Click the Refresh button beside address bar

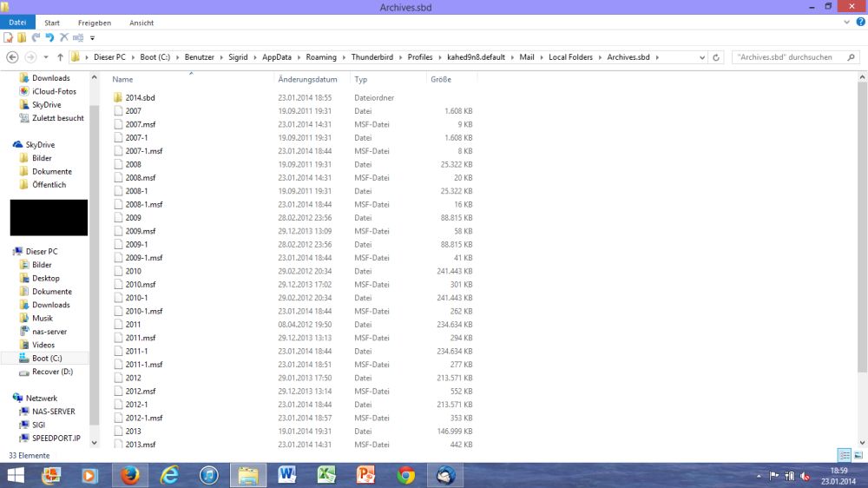716,57
